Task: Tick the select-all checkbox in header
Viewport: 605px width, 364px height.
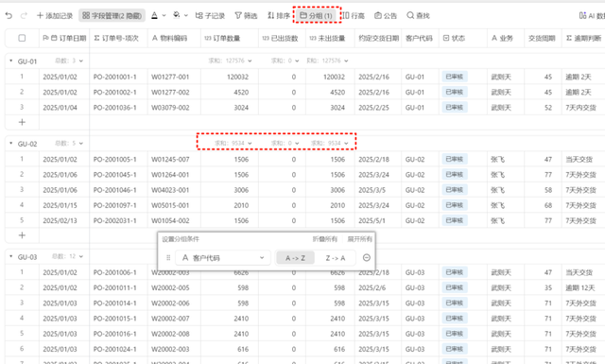Action: click(x=22, y=38)
